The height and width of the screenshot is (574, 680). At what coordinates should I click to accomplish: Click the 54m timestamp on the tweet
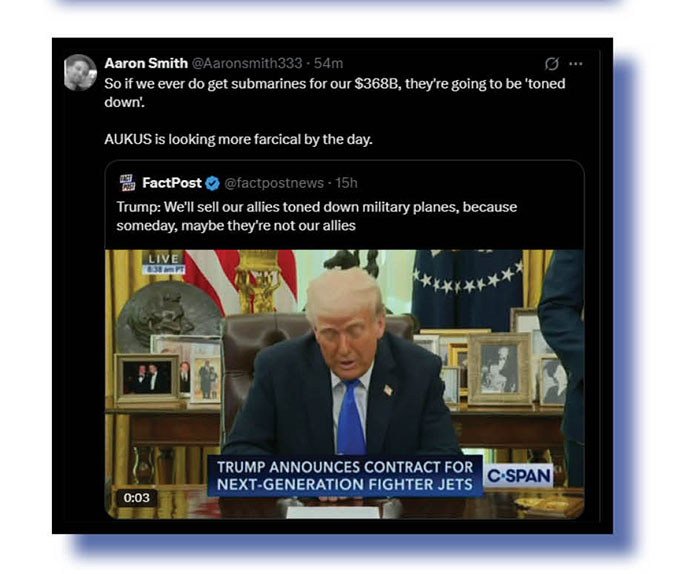click(329, 63)
